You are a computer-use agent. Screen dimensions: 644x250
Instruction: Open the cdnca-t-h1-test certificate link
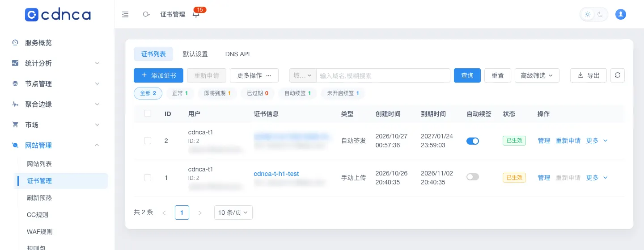pos(276,174)
